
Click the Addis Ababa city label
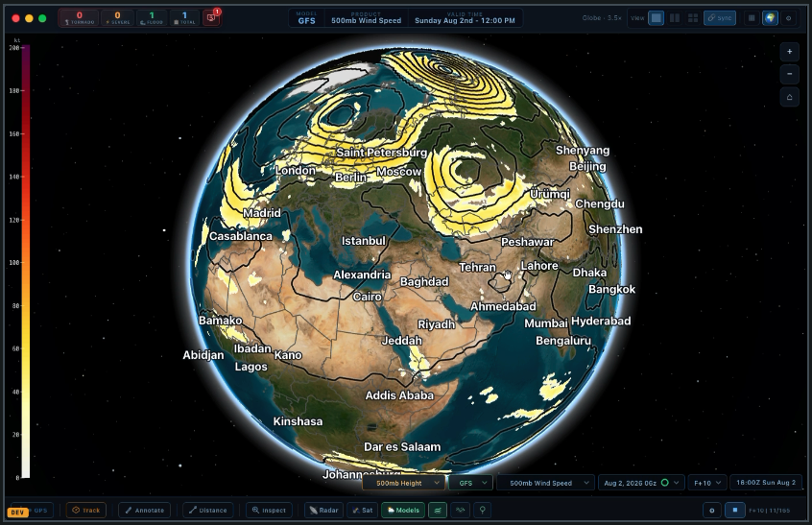click(x=399, y=395)
